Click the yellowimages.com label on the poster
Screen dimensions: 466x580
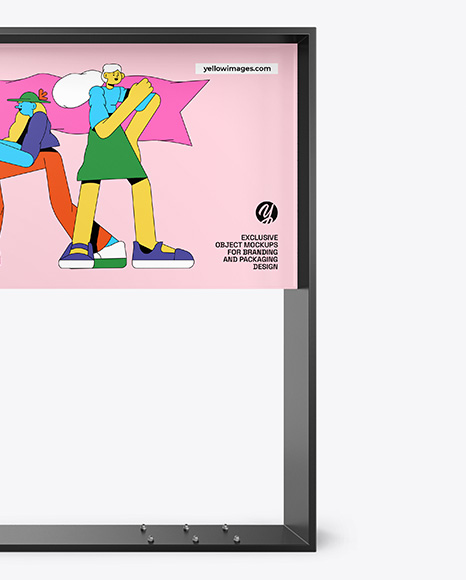click(x=237, y=68)
